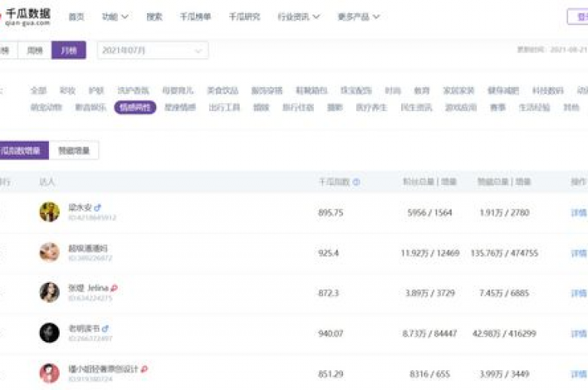
Task: Go to 首页 in the top navigation
Action: coord(77,17)
